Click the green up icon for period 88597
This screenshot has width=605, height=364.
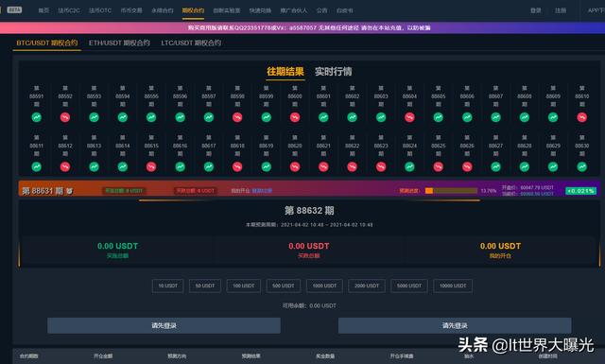click(x=209, y=117)
